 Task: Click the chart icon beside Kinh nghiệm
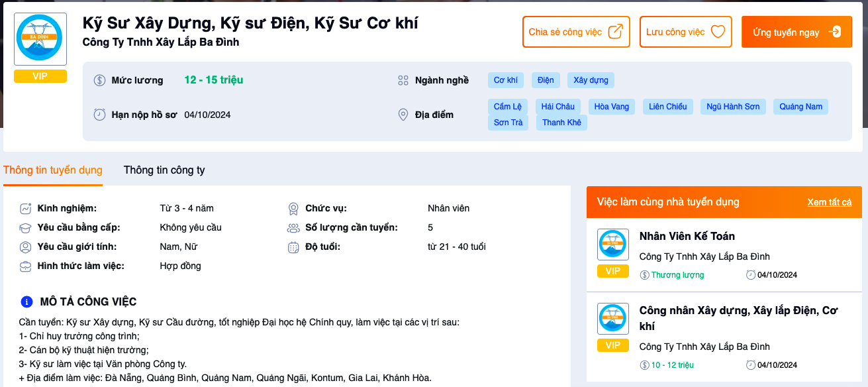pos(26,208)
